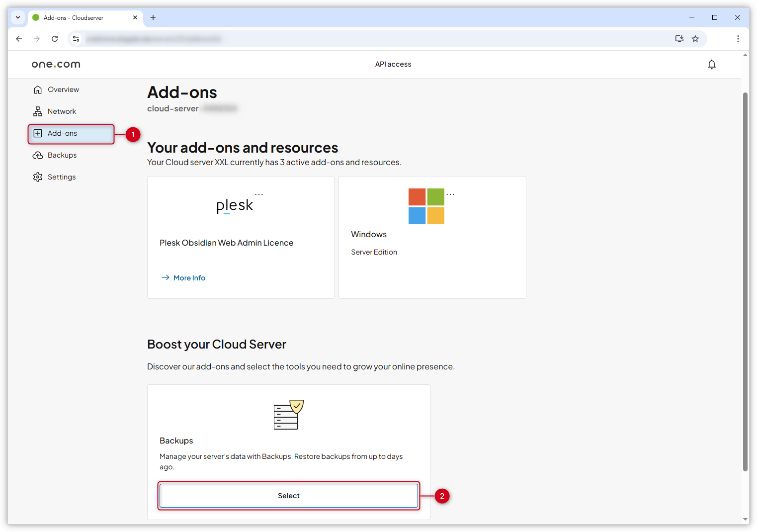Screen dimensions: 757x532
Task: Click the Plesk logo
Action: (x=235, y=204)
